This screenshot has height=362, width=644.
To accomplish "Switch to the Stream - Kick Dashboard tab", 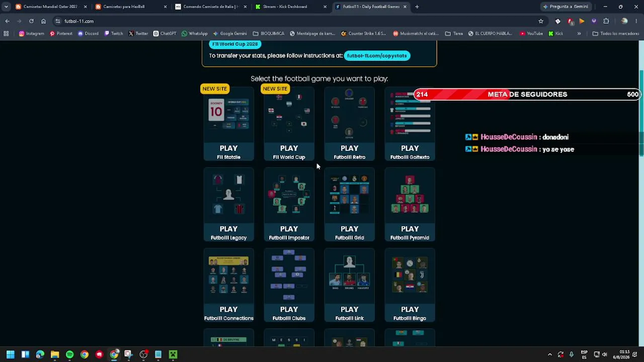I will tap(290, 7).
